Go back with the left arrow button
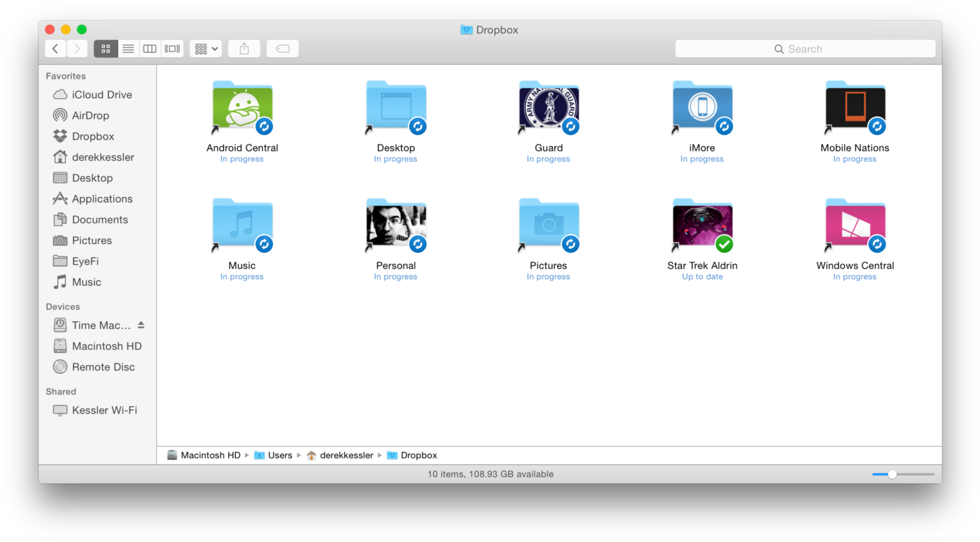This screenshot has height=542, width=980. coord(55,48)
